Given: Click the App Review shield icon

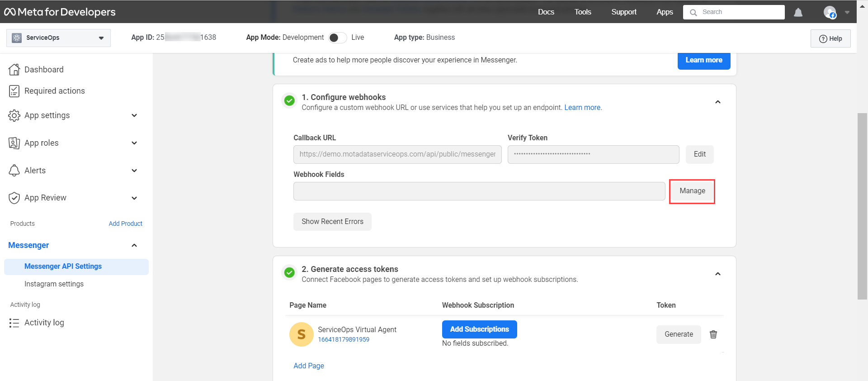Looking at the screenshot, I should tap(14, 198).
